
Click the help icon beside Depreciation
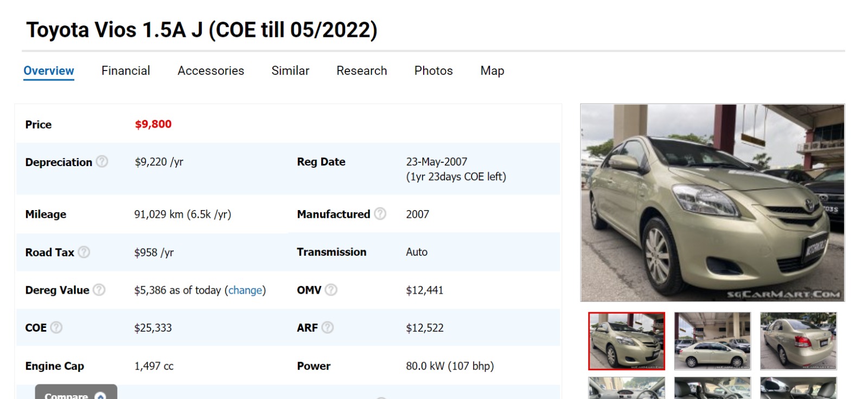point(102,162)
